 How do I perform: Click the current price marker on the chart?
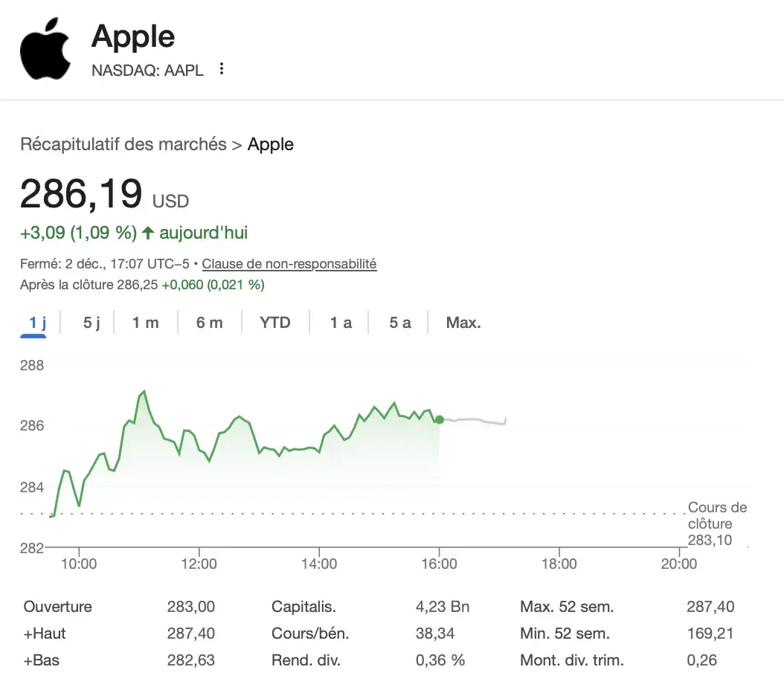coord(439,420)
